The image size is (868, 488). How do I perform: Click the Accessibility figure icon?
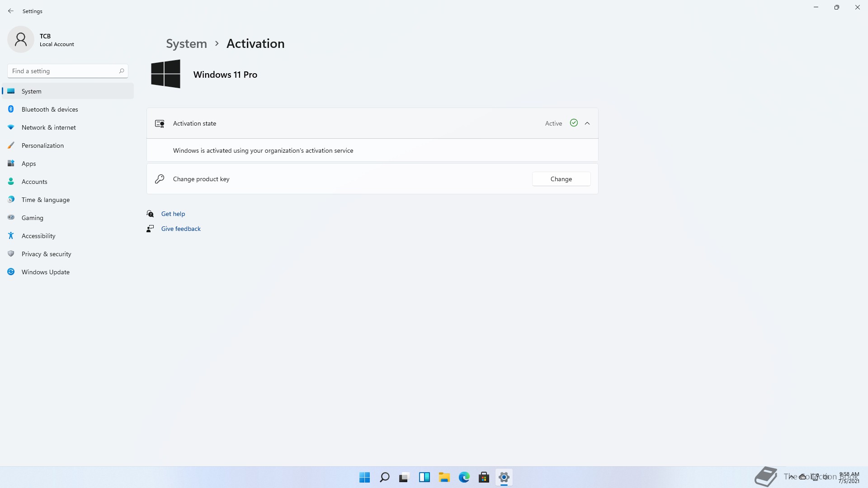(11, 235)
